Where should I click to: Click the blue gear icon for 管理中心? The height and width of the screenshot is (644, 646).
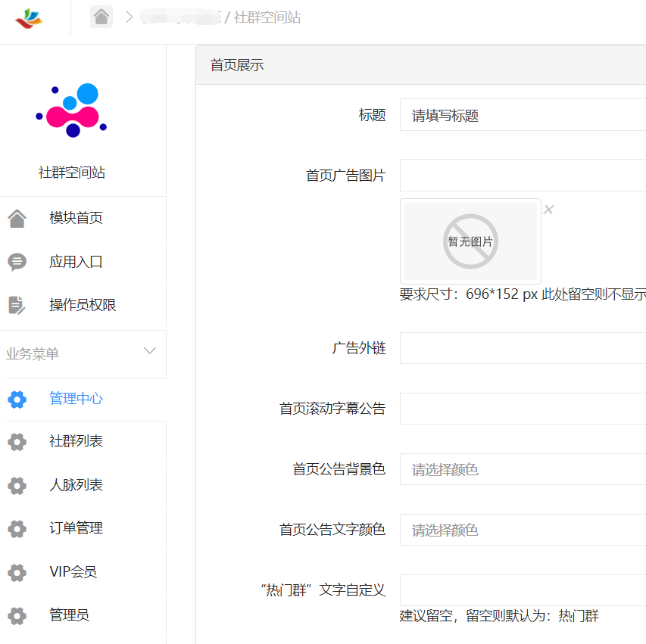(x=17, y=400)
